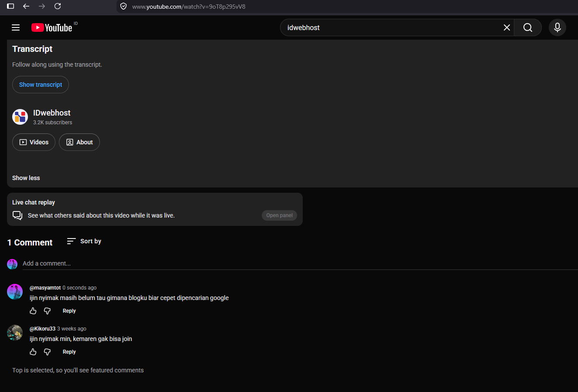Click comment text "ijin nyimak masih belum tau"

pyautogui.click(x=129, y=298)
